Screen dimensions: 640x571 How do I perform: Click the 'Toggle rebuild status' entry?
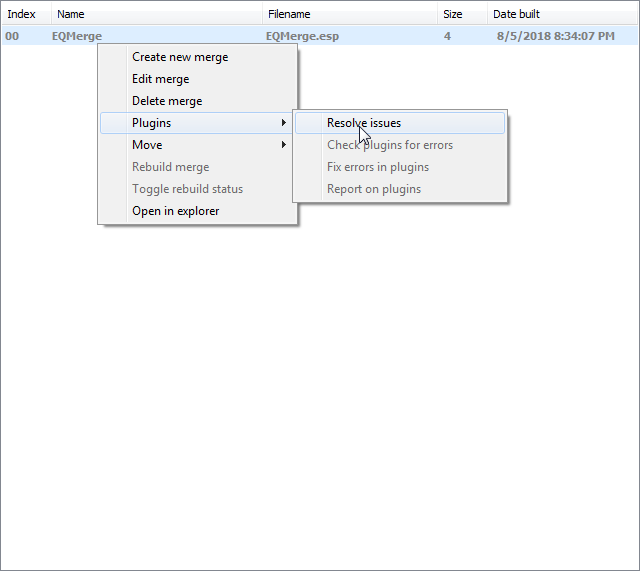198,189
